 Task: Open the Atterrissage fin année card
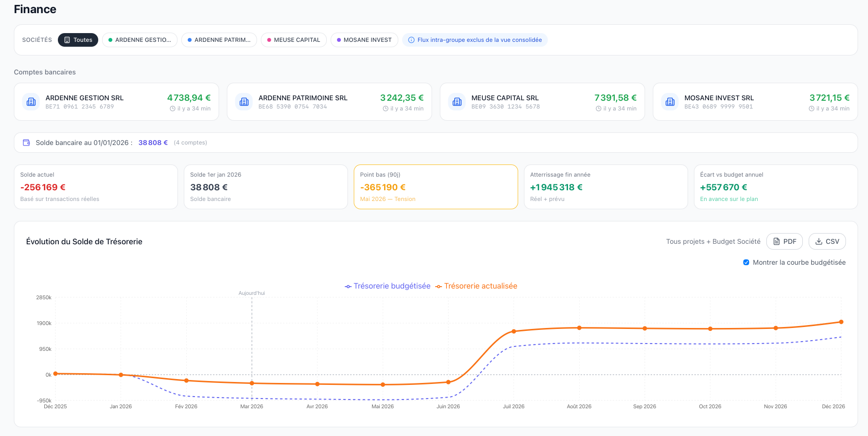[x=605, y=187]
